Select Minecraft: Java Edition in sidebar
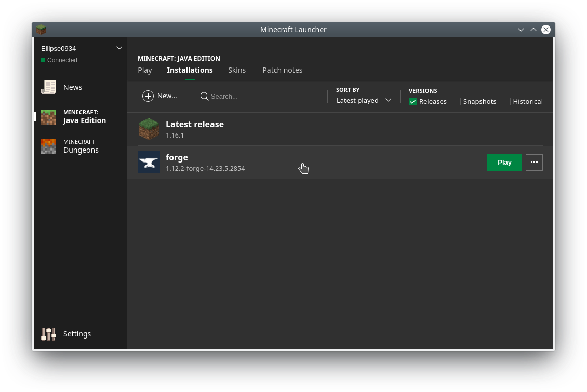This screenshot has height=392, width=587. point(81,117)
